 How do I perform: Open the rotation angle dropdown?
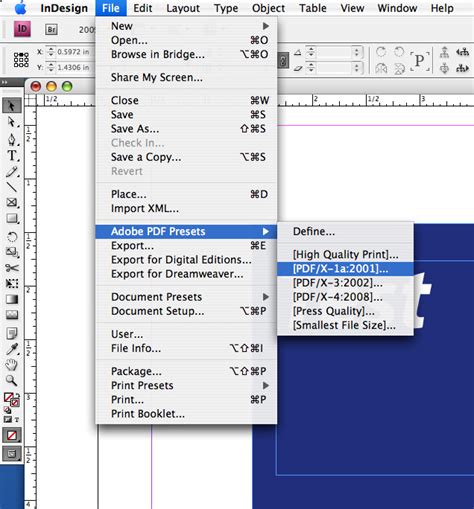pos(357,52)
